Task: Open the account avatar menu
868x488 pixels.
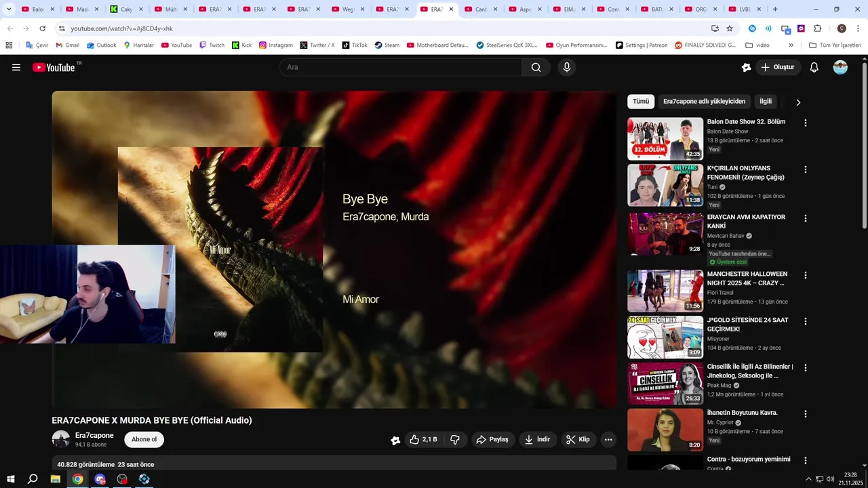Action: [x=840, y=67]
